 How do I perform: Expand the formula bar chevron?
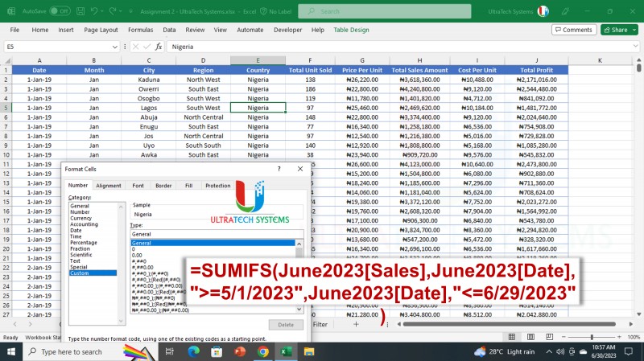(x=636, y=47)
